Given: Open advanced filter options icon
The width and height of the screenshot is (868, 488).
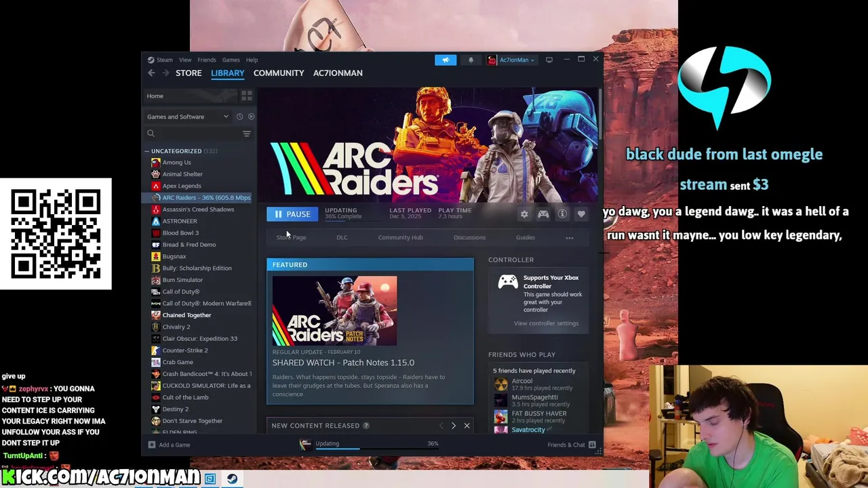Looking at the screenshot, I should [x=247, y=134].
